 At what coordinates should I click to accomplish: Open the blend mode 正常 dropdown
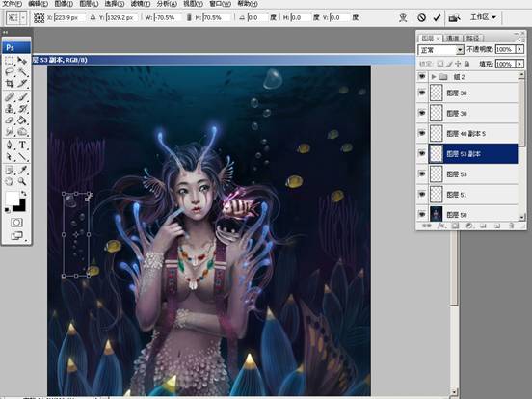pos(460,50)
